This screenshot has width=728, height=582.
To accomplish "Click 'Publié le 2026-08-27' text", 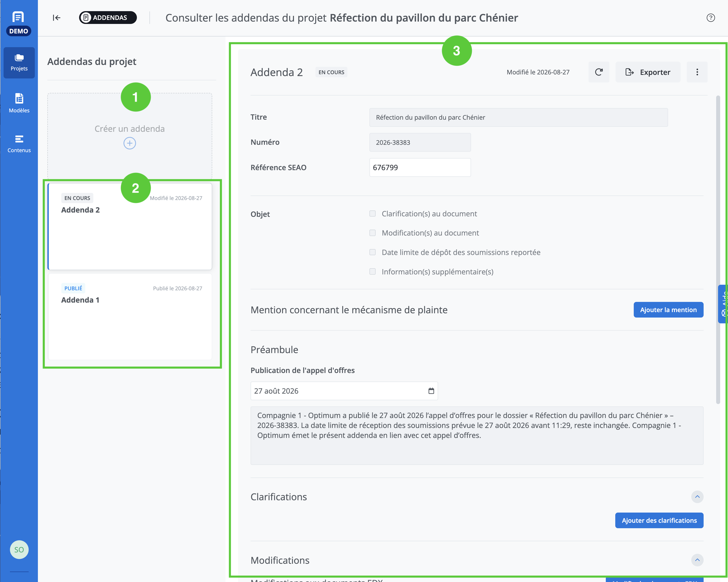I will tap(177, 288).
